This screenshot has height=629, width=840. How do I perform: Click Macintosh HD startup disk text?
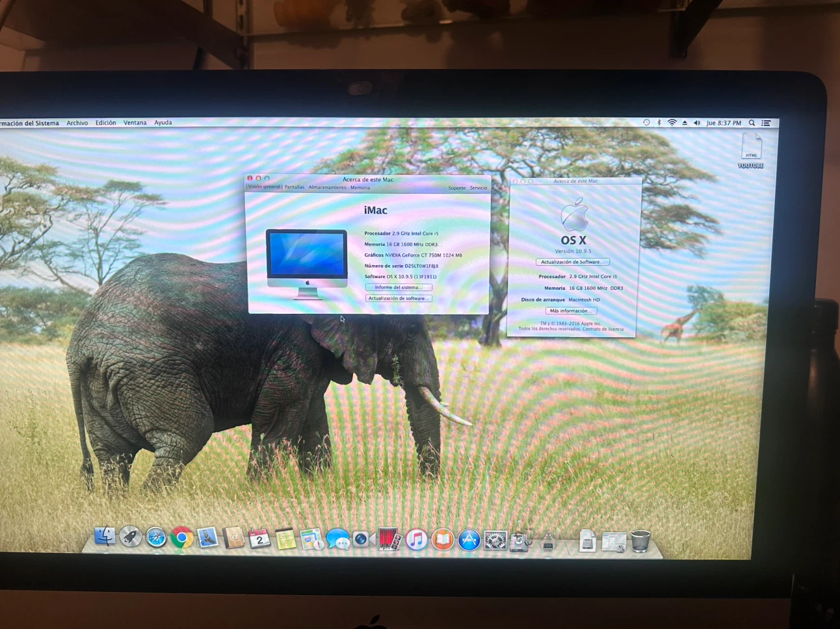pos(584,300)
